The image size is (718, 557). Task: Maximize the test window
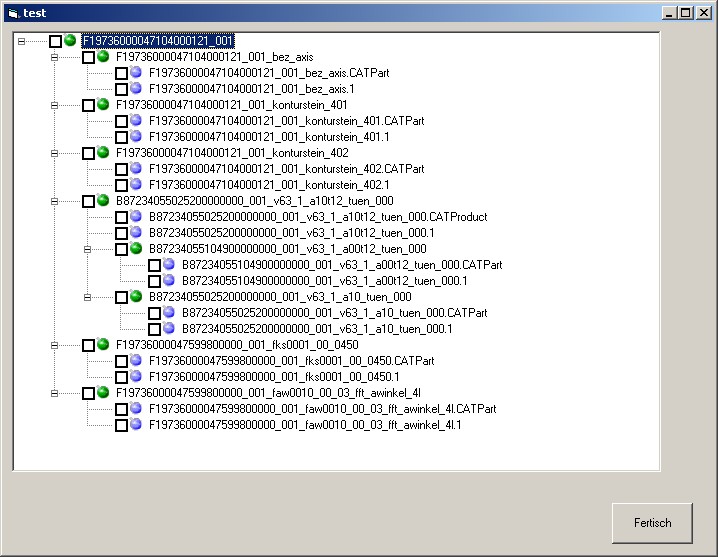685,13
